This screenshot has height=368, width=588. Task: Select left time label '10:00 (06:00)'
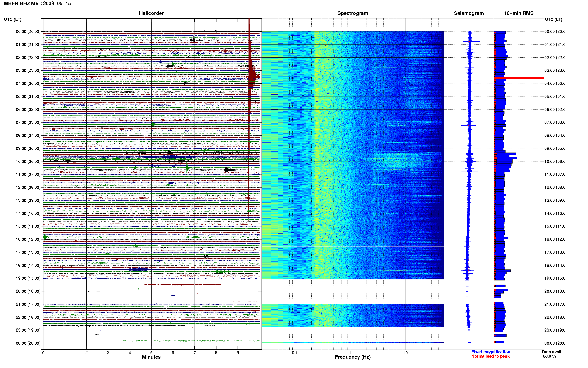tap(28, 161)
